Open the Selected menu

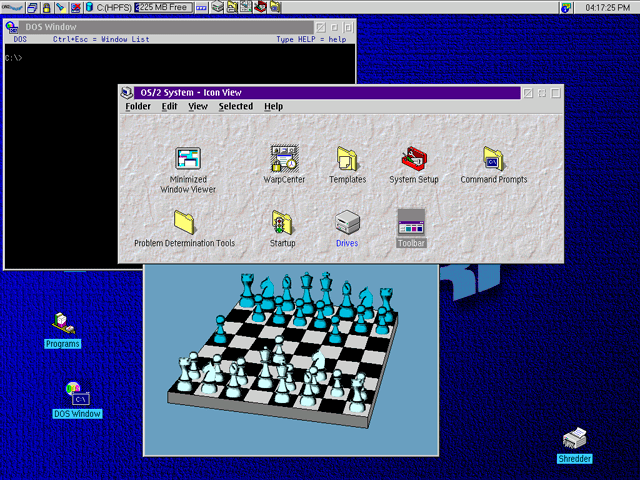point(236,106)
